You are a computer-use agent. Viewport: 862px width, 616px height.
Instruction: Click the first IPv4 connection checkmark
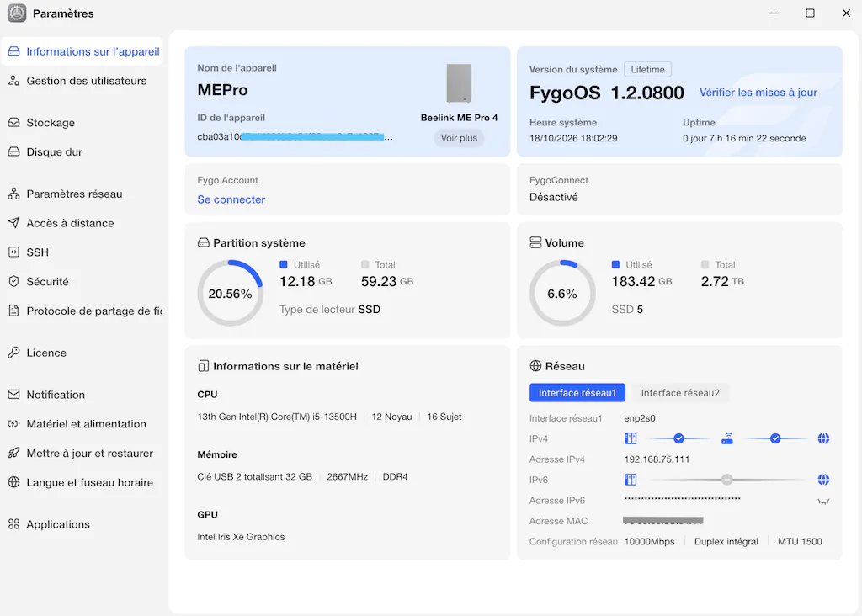678,438
